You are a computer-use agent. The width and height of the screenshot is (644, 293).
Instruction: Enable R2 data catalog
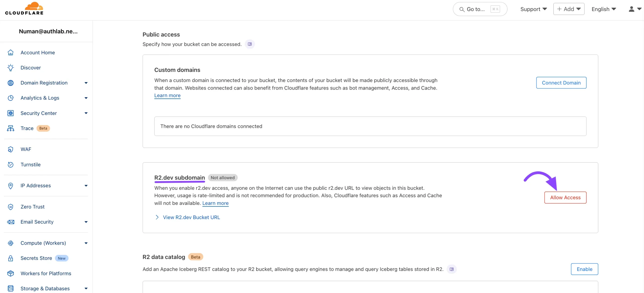[x=584, y=269]
